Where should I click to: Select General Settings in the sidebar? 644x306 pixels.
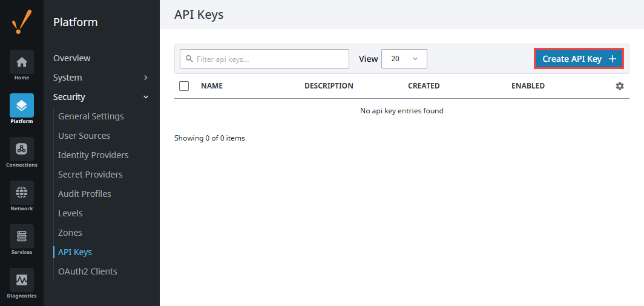91,116
